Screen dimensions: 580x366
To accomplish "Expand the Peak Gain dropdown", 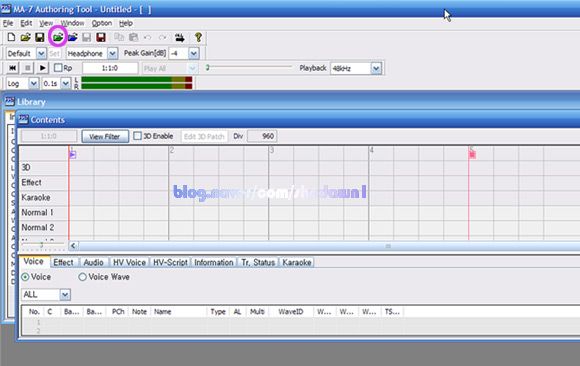I will pyautogui.click(x=194, y=53).
